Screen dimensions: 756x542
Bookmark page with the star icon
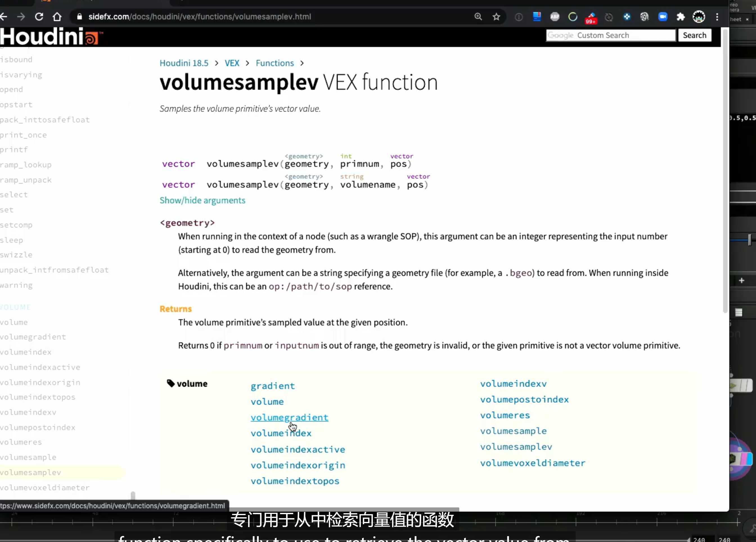click(x=496, y=17)
